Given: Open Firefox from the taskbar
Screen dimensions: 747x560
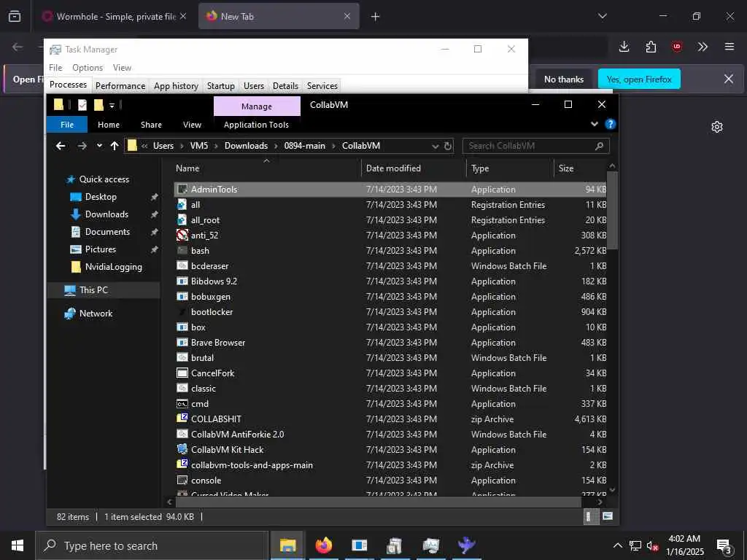Looking at the screenshot, I should (x=323, y=545).
